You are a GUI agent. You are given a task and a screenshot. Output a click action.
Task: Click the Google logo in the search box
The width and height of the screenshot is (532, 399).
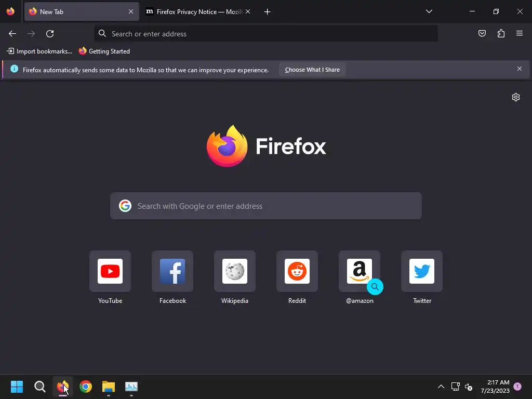(x=125, y=206)
